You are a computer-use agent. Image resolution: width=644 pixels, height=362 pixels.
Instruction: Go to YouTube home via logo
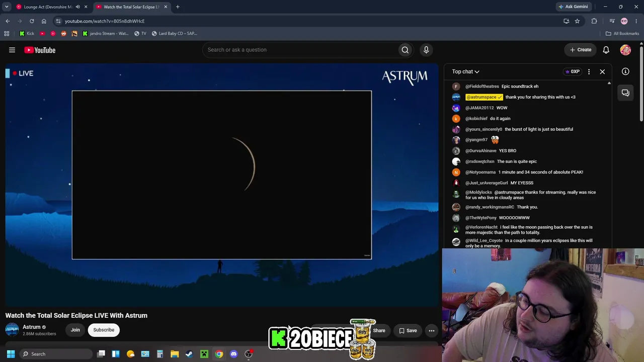pos(40,50)
